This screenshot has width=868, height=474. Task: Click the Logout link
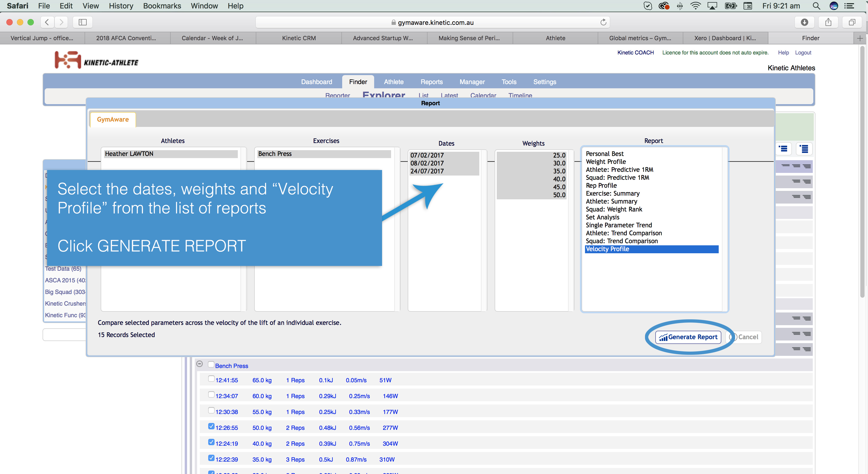(803, 53)
